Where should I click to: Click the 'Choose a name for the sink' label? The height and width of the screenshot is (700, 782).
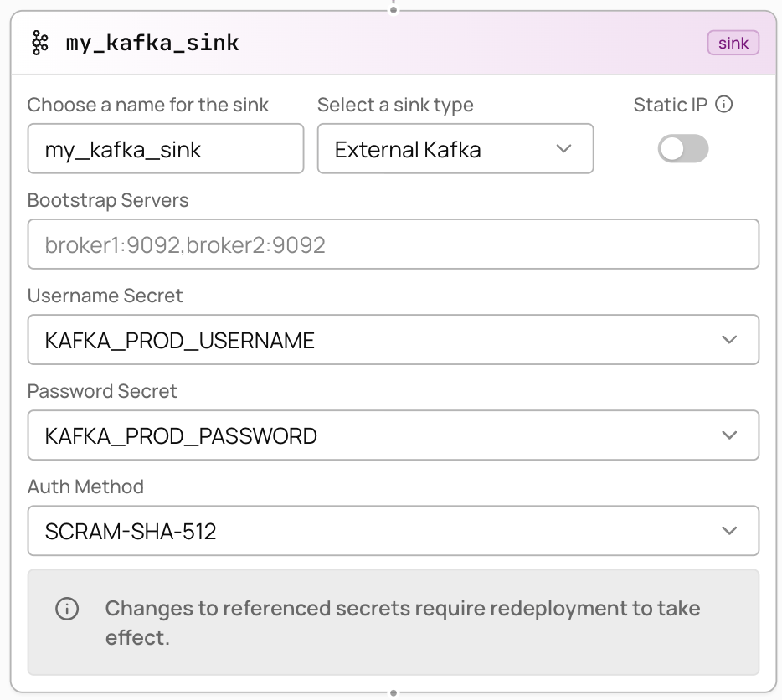(x=147, y=105)
